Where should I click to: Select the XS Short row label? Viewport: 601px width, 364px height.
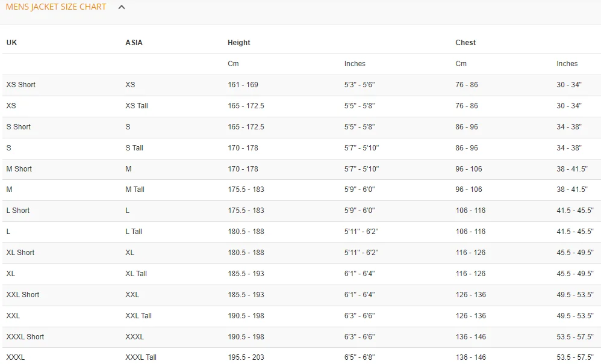point(20,85)
